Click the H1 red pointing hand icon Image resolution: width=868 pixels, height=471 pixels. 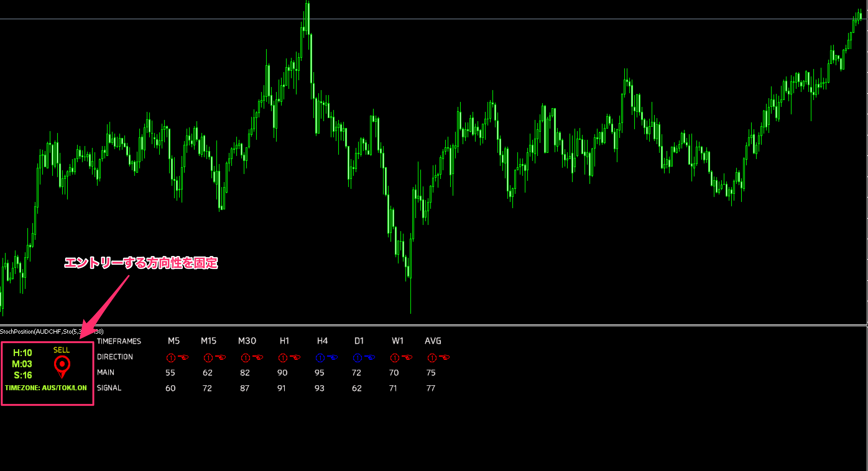295,357
